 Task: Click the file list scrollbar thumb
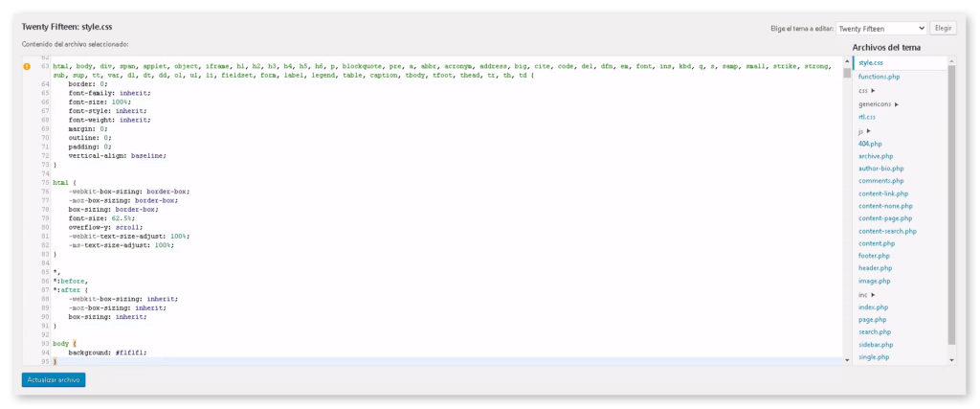pyautogui.click(x=951, y=205)
